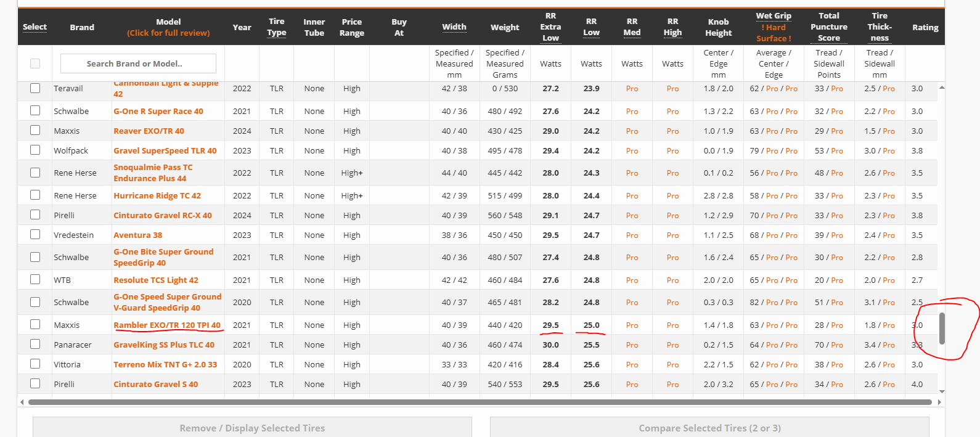Viewport: 980px width, 437px height.
Task: Open Rambler EXO/TR 120 TPI 40 review
Action: coord(166,325)
